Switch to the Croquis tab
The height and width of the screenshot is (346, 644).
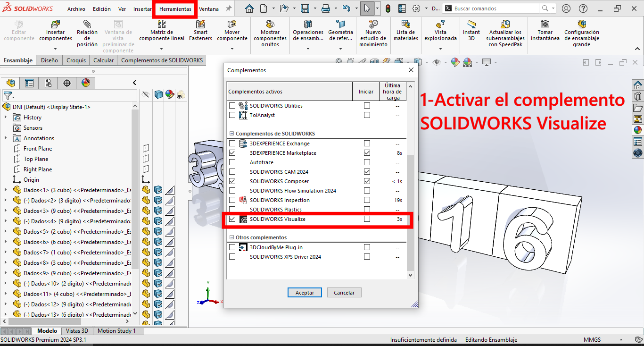[x=76, y=60]
